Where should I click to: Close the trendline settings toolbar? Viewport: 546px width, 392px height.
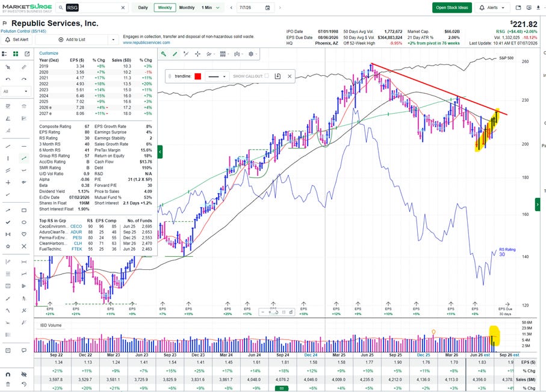pos(290,76)
